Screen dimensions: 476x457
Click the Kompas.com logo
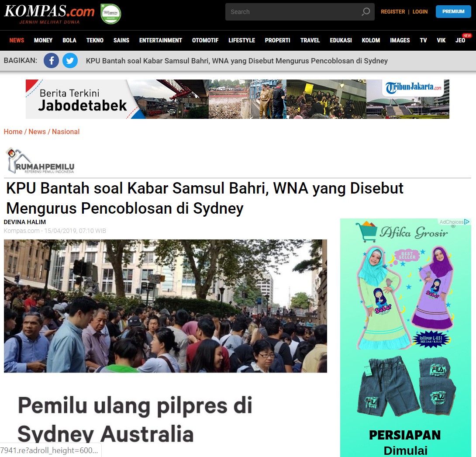49,13
